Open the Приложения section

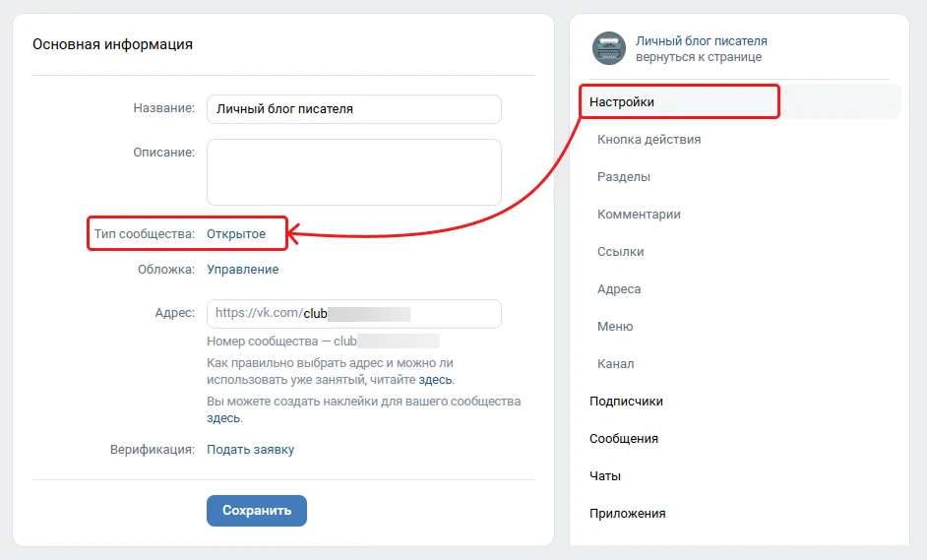click(x=628, y=514)
